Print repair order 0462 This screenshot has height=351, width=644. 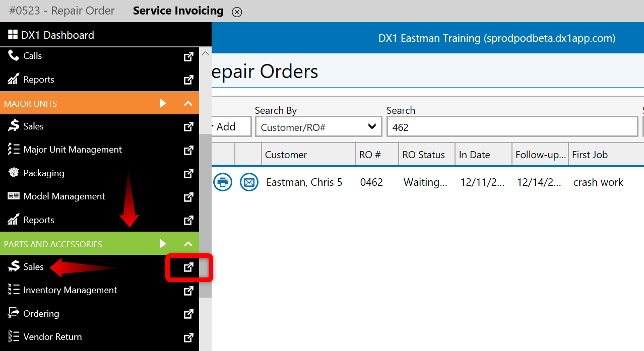223,182
